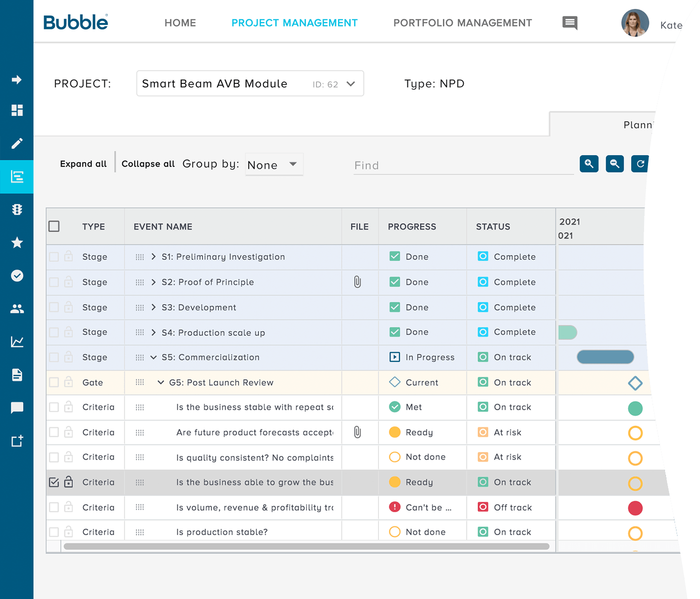Screen dimensions: 700x599
Task: Open the traffic light status view
Action: pyautogui.click(x=16, y=210)
